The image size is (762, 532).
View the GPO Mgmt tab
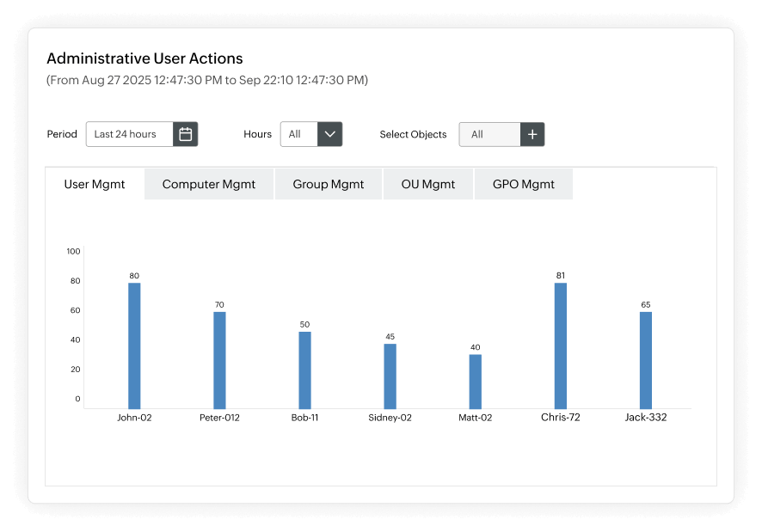click(523, 184)
